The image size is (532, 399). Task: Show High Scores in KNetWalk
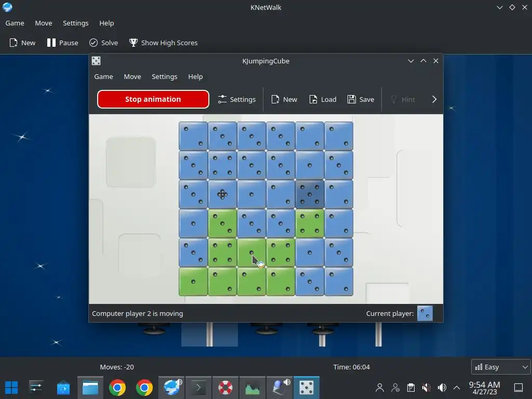[163, 43]
